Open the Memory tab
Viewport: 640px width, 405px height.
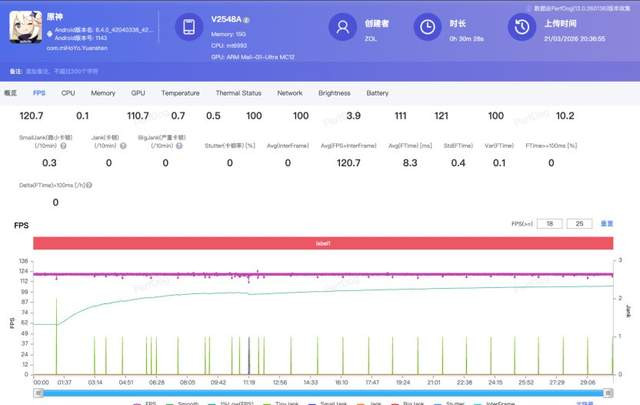pyautogui.click(x=102, y=93)
